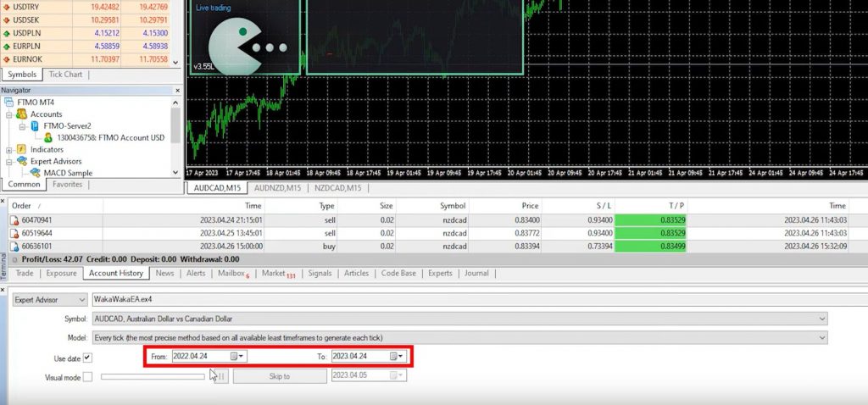
Task: Open the Exposure terminal tab
Action: click(x=61, y=274)
